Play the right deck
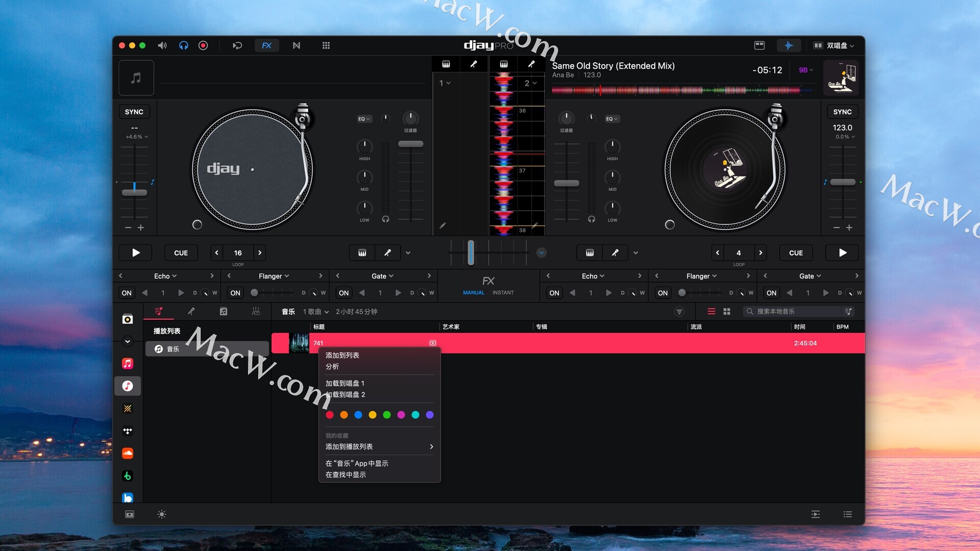The width and height of the screenshot is (980, 551). tap(843, 253)
